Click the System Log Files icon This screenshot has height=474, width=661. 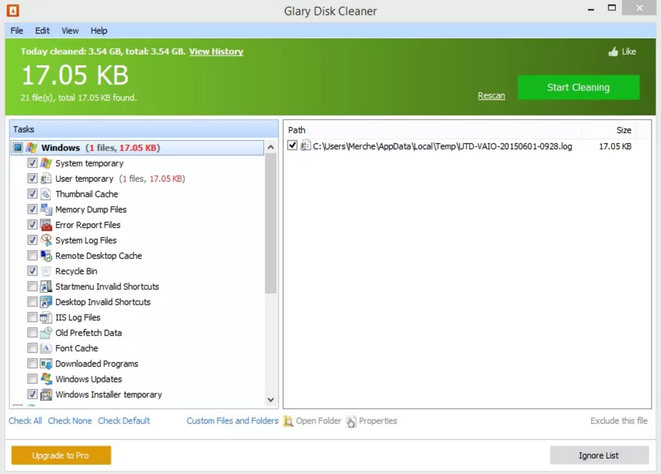point(46,240)
